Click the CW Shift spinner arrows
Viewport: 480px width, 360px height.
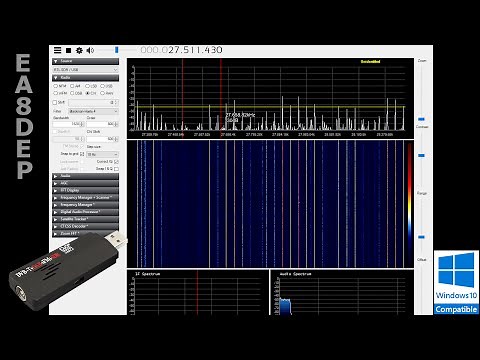pyautogui.click(x=116, y=139)
